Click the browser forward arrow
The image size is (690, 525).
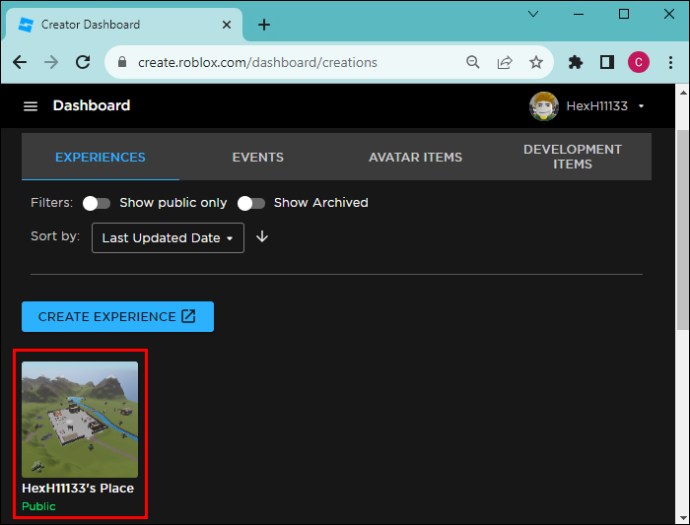coord(51,62)
